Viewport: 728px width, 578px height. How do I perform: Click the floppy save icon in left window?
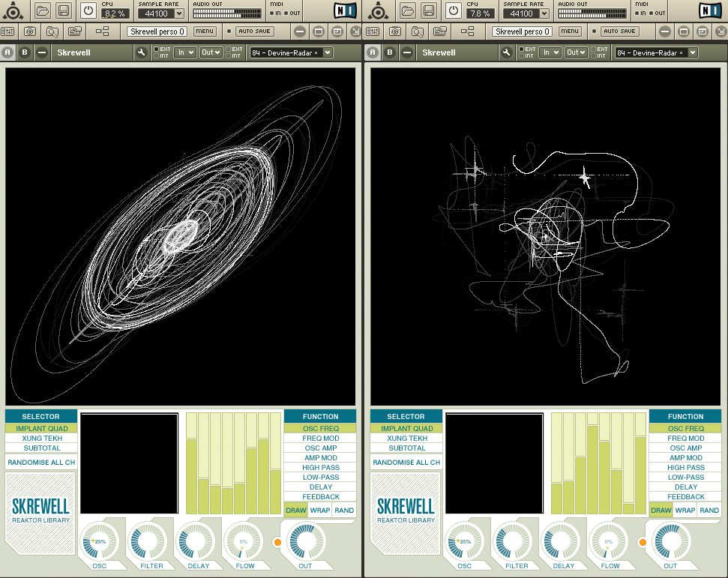(x=64, y=10)
